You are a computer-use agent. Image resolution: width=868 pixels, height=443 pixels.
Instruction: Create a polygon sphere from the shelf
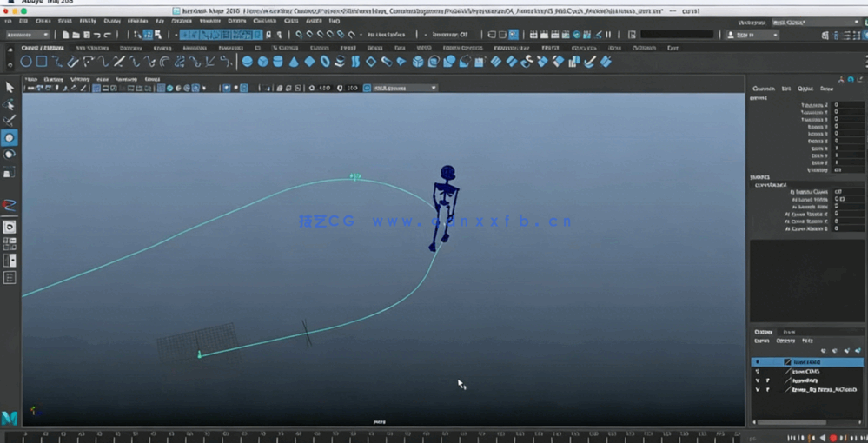click(x=248, y=62)
